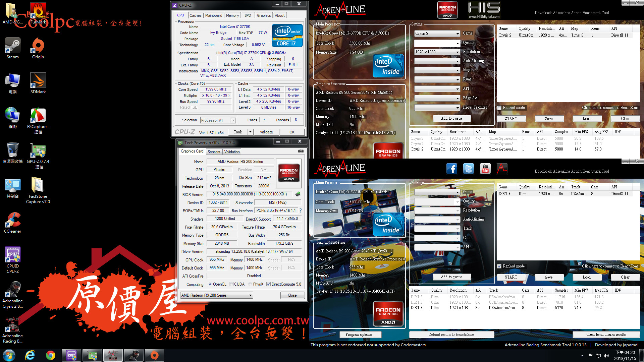The width and height of the screenshot is (644, 362).
Task: Click Clear benchmarks results button
Action: 606,335
